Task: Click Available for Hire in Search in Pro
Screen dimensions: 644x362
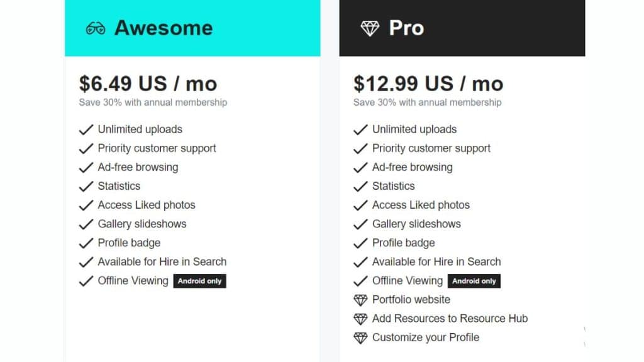Action: 436,261
